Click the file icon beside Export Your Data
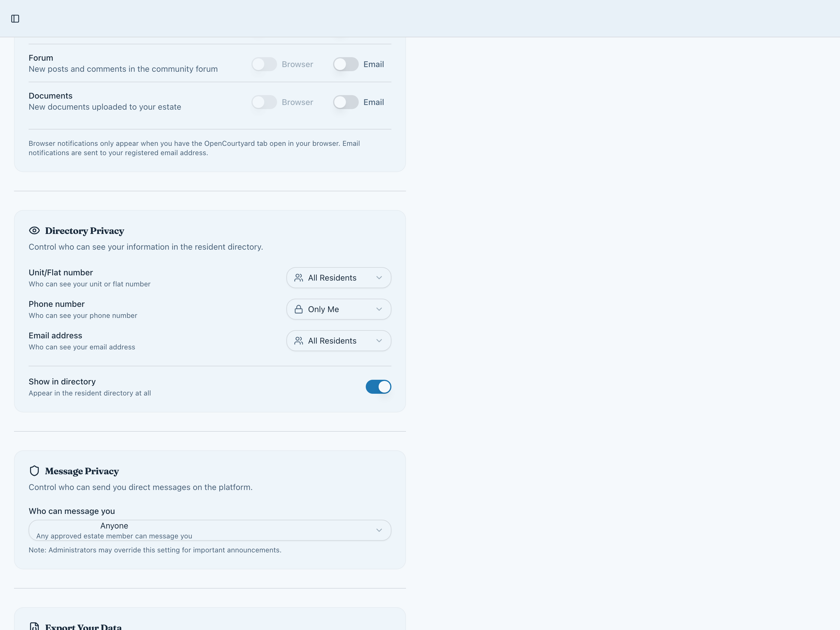Image resolution: width=840 pixels, height=630 pixels. [x=34, y=626]
